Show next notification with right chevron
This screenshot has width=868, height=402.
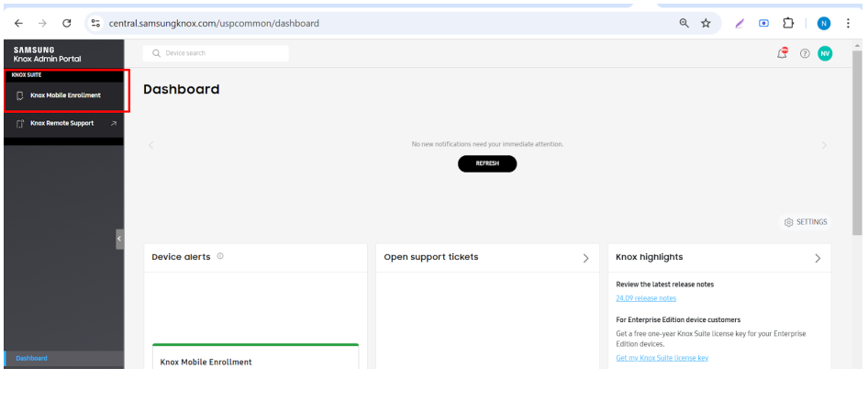(x=824, y=146)
